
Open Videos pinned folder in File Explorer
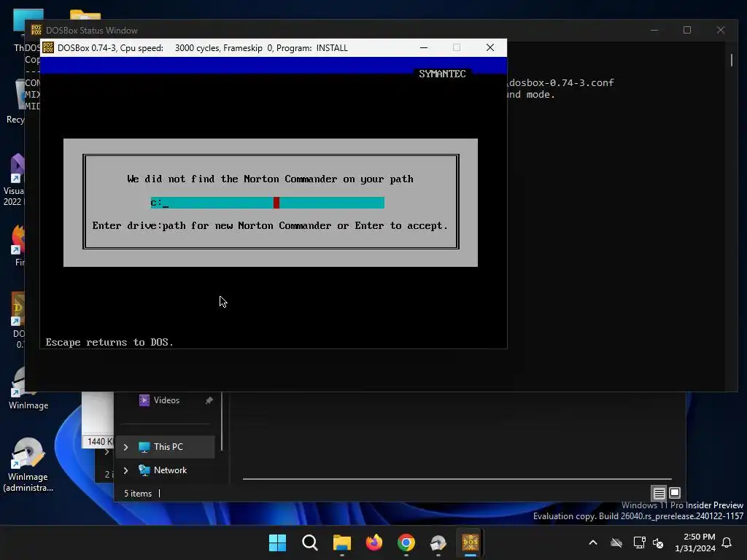tap(166, 400)
